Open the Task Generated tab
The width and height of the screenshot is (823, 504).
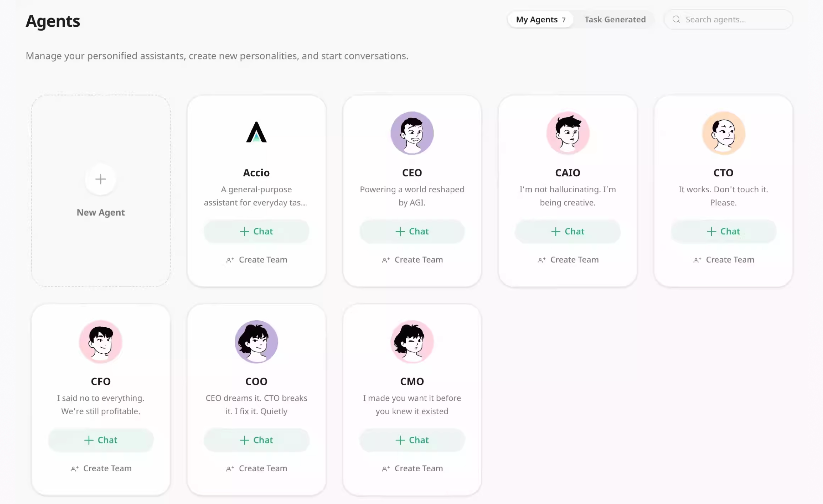(x=615, y=19)
